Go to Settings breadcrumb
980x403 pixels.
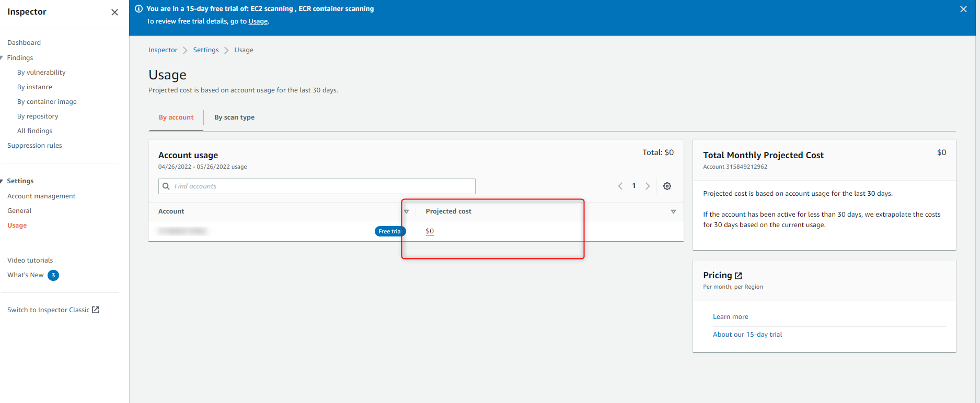[206, 50]
